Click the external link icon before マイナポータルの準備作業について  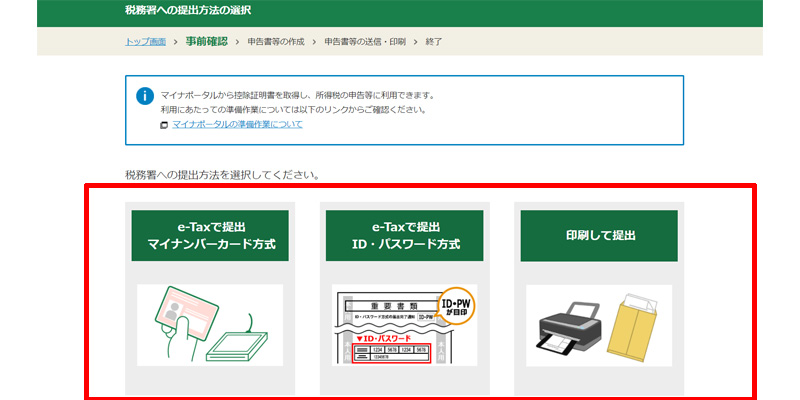coord(164,125)
